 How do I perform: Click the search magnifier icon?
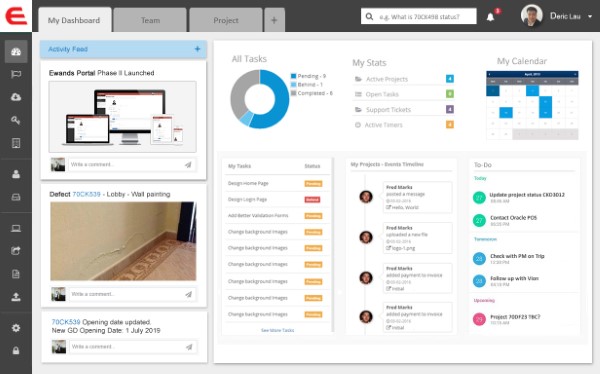[x=369, y=16]
